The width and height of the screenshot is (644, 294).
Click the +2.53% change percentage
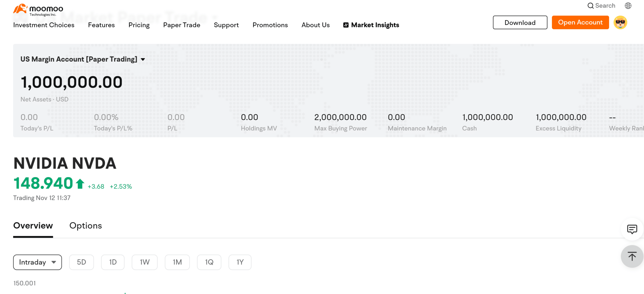[121, 187]
